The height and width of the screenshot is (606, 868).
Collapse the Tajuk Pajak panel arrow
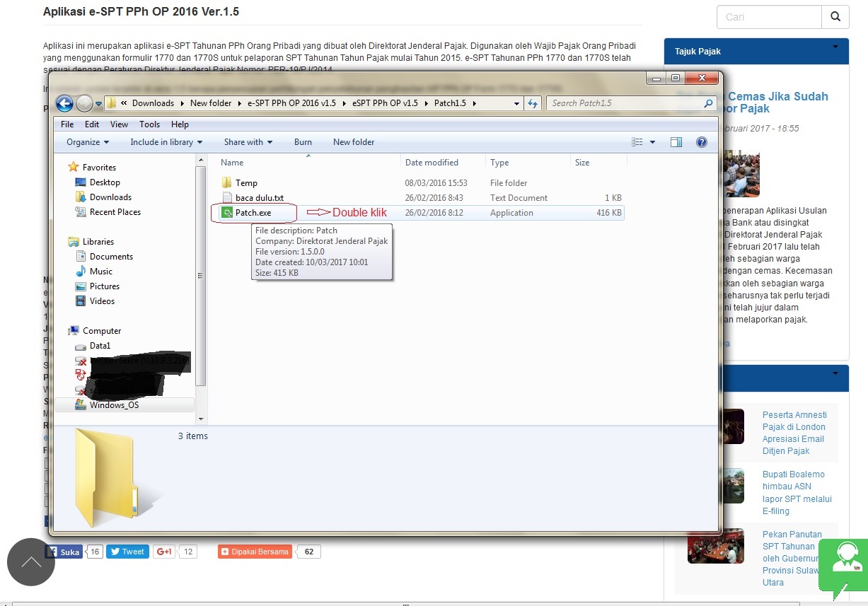(835, 47)
